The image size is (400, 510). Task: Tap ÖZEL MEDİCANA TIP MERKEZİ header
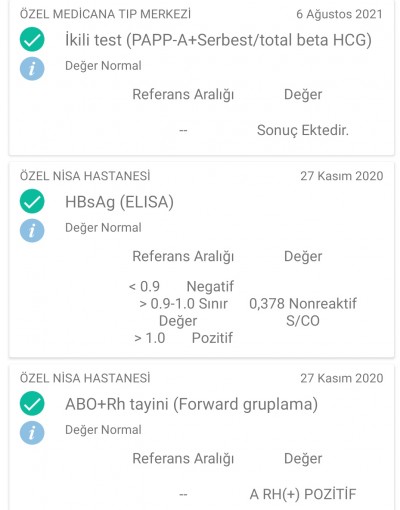105,14
